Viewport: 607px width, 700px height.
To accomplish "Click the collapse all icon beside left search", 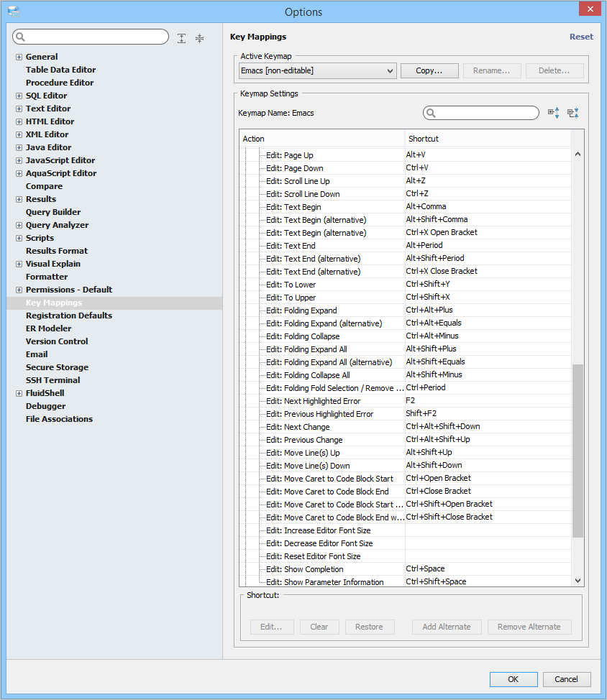I will [x=200, y=38].
